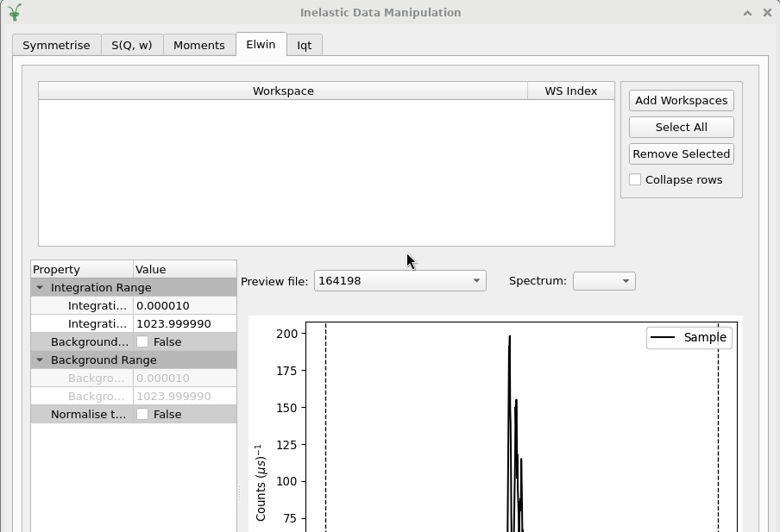The image size is (780, 532).
Task: Click the left dashed integration range marker
Action: point(325,431)
